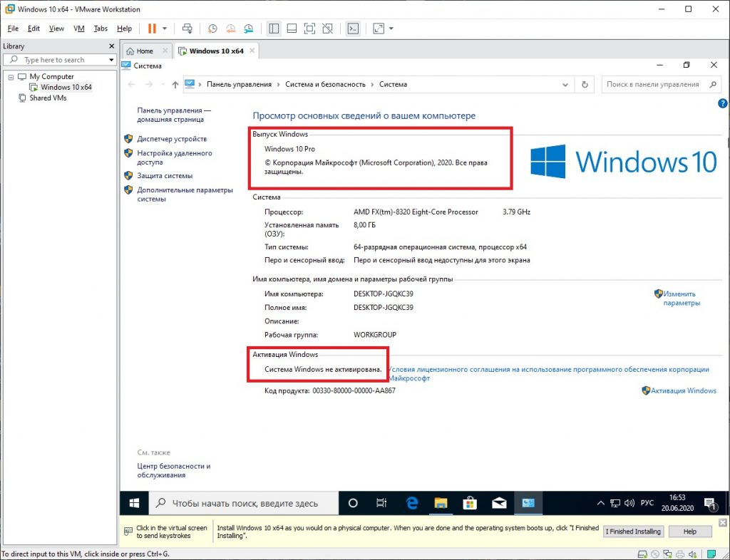Open the Edit menu
The image size is (730, 560).
pos(34,28)
